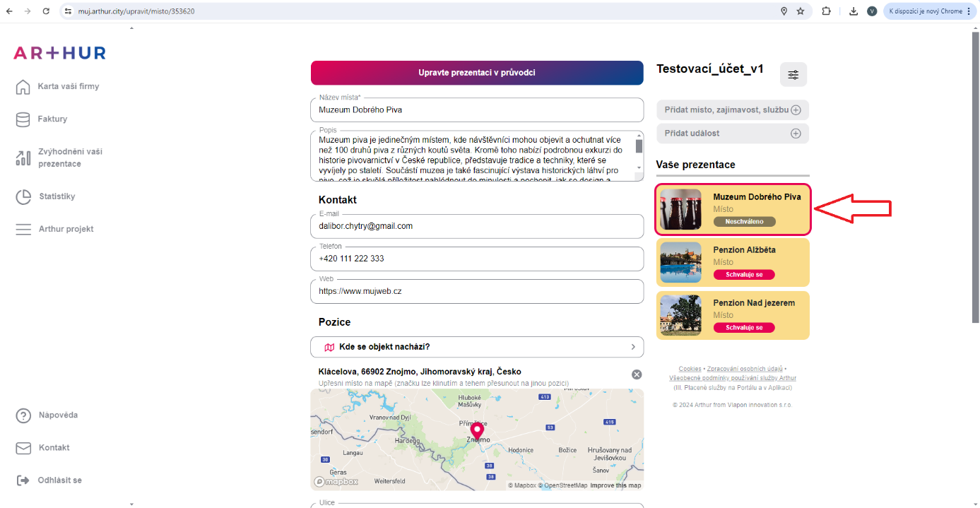This screenshot has width=980, height=508.
Task: Open Nápověda help icon
Action: (x=23, y=415)
